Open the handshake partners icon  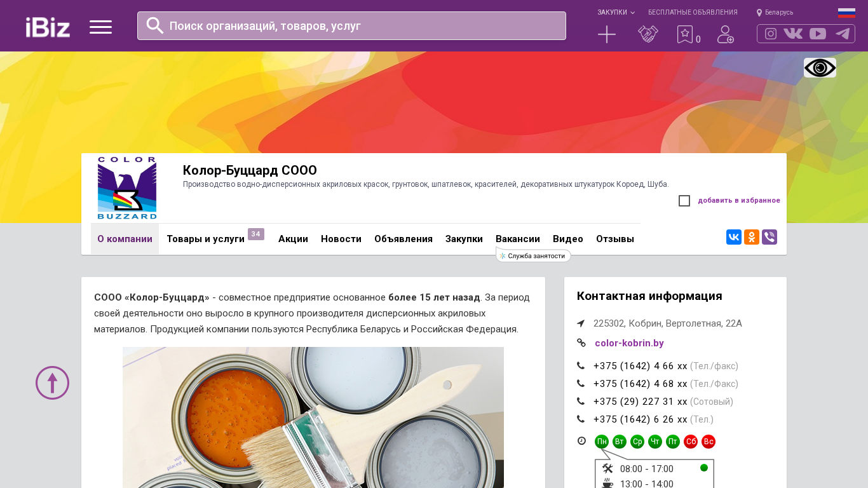click(648, 34)
